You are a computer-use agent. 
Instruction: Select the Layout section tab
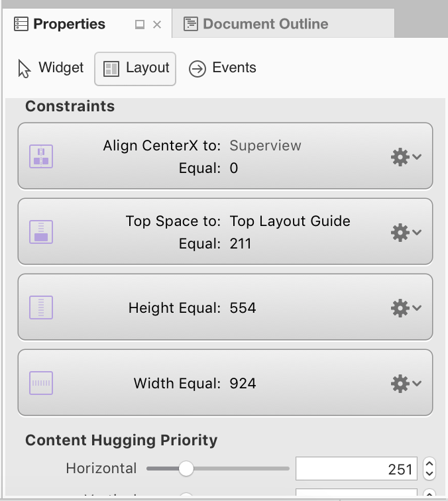click(x=135, y=69)
